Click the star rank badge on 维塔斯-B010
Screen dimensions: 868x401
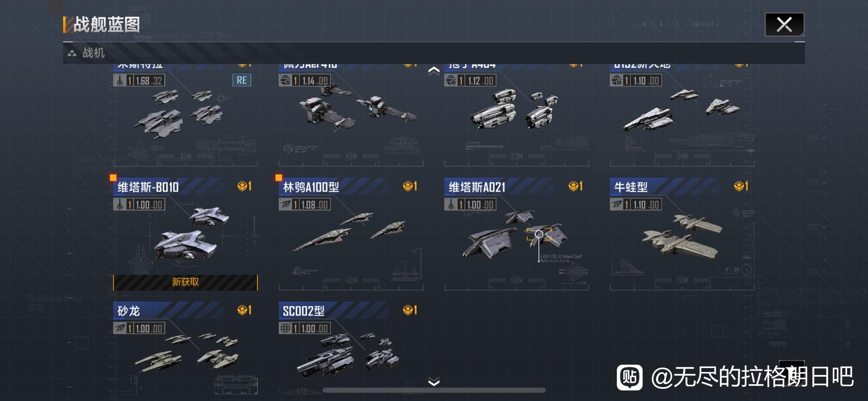pyautogui.click(x=244, y=186)
